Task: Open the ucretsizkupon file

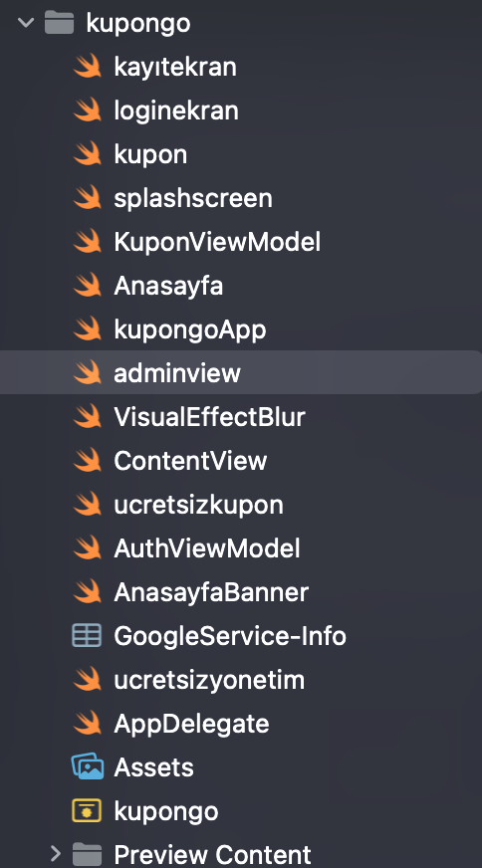Action: 198,505
